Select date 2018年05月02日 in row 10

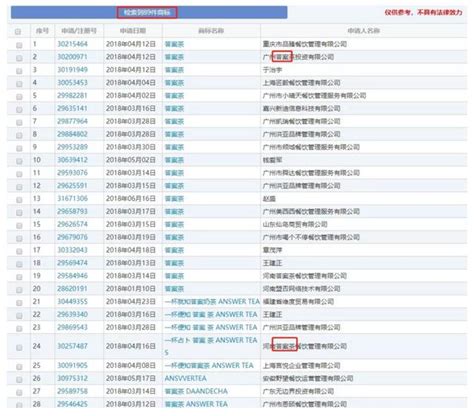[131, 160]
